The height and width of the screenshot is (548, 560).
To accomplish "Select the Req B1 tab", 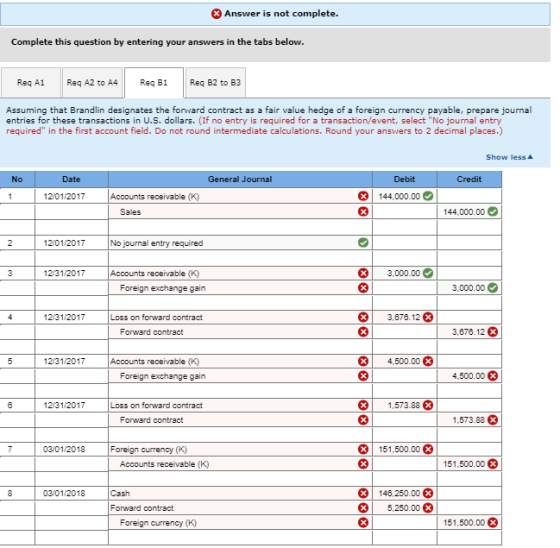I will [154, 83].
